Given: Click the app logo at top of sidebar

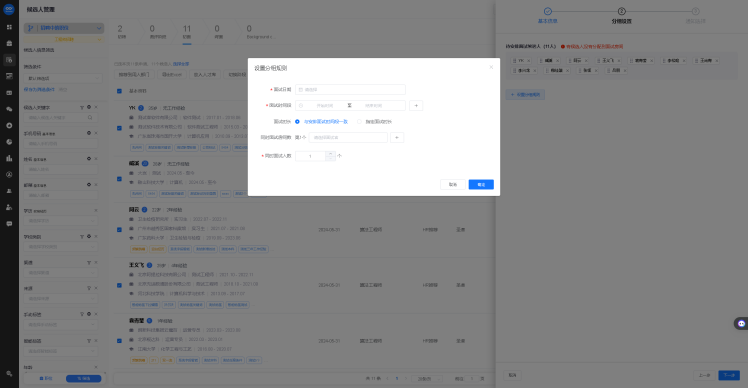Looking at the screenshot, I should [9, 9].
